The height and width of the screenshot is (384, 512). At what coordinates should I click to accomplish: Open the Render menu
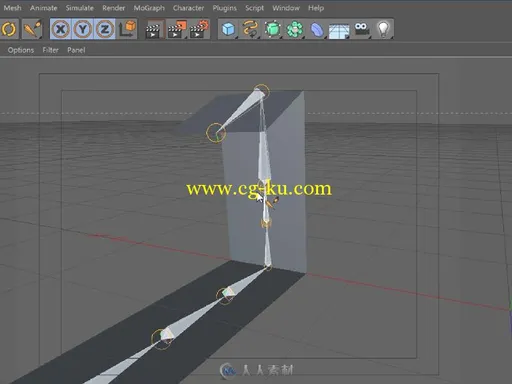pyautogui.click(x=113, y=8)
